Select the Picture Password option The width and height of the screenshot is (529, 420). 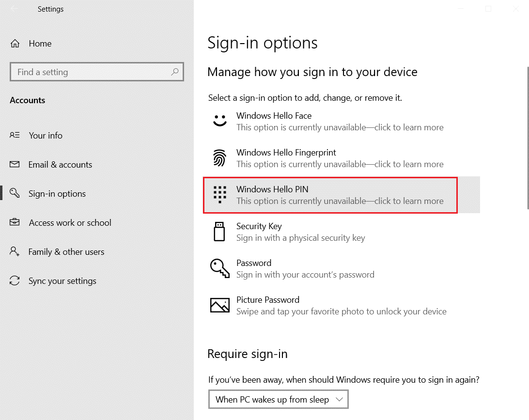(x=342, y=305)
